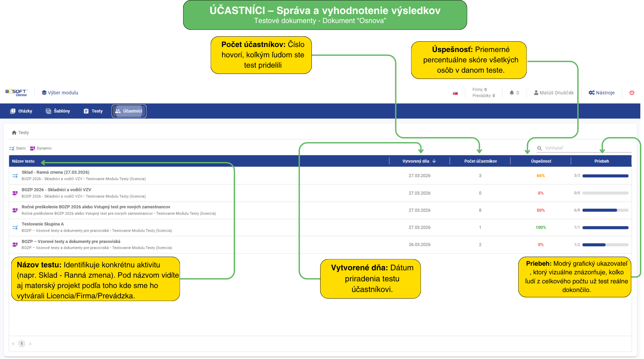Image resolution: width=644 pixels, height=359 pixels.
Task: Sort by Vytvorený dňa column arrow
Action: pos(434,161)
